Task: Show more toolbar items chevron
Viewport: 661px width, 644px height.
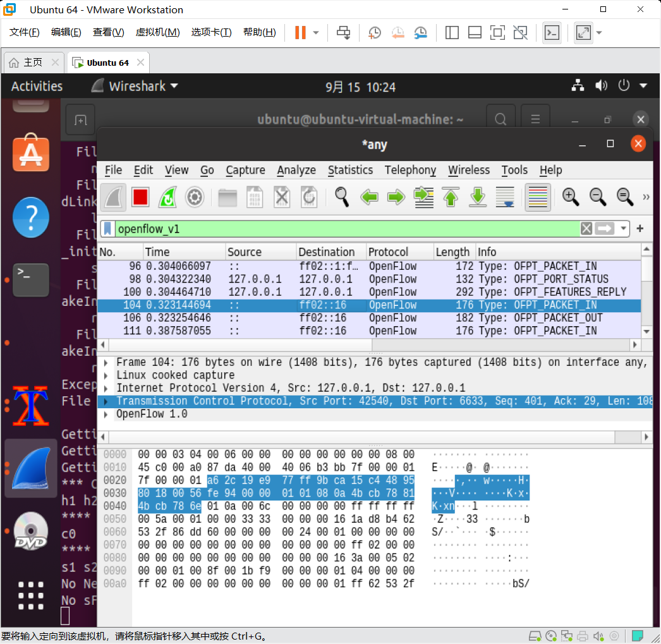Action: 646,197
